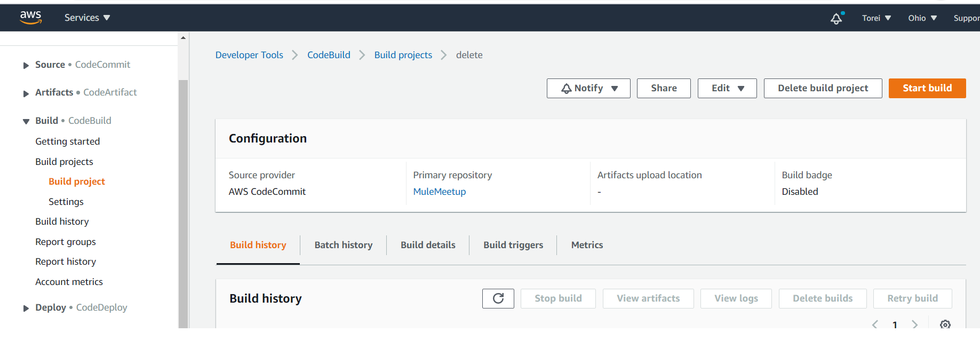The image size is (980, 364).
Task: Open the MuleMeetup repository link
Action: point(439,192)
